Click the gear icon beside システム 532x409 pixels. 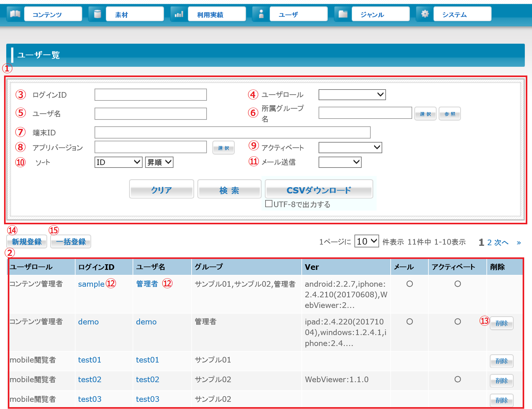(425, 14)
